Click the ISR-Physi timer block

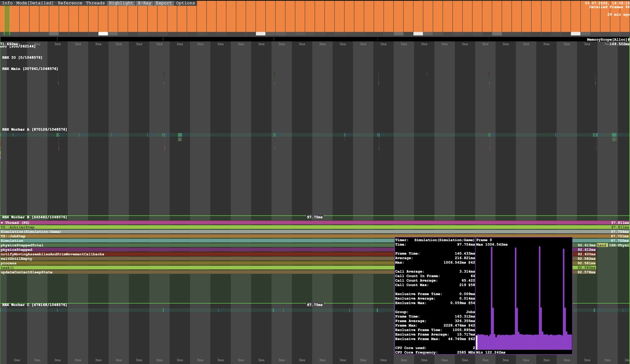coord(619,245)
